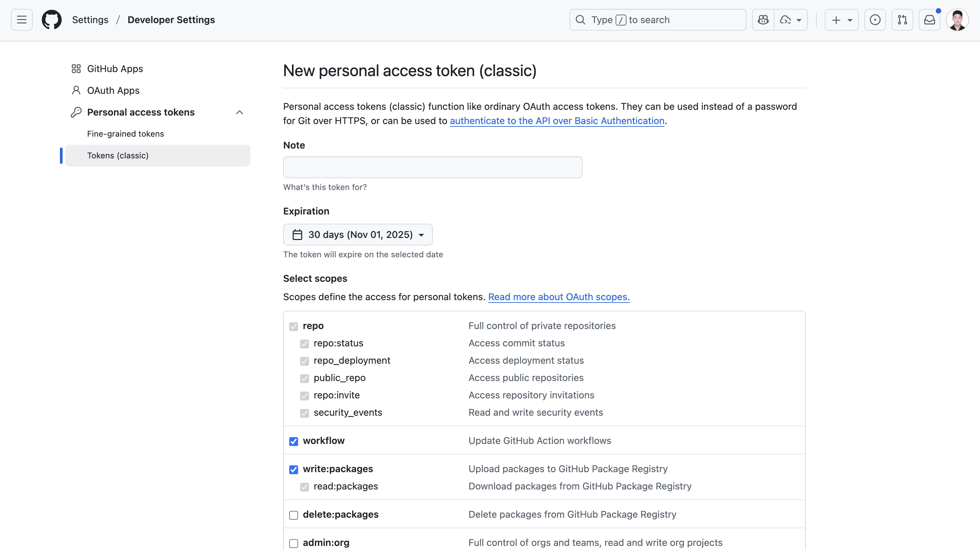The height and width of the screenshot is (550, 980).
Task: Uncheck the workflow scope checkbox
Action: [293, 441]
